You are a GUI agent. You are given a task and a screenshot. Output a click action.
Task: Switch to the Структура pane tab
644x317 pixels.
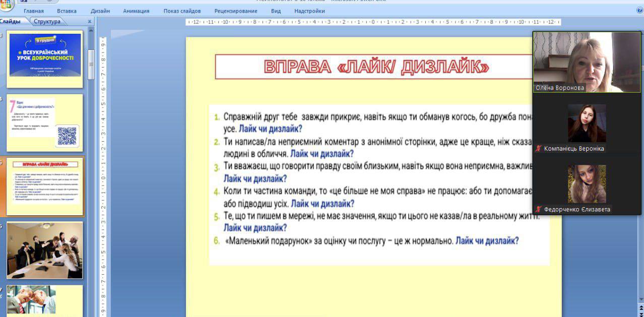coord(47,22)
